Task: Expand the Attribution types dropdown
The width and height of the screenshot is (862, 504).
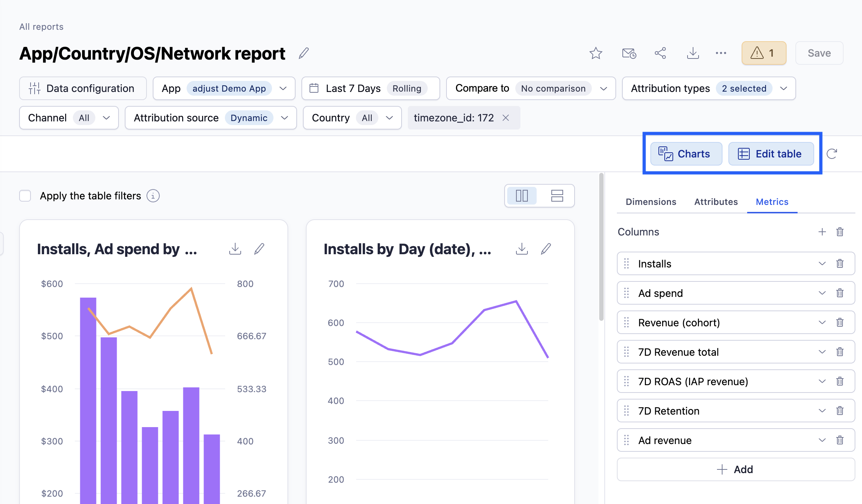Action: point(783,88)
